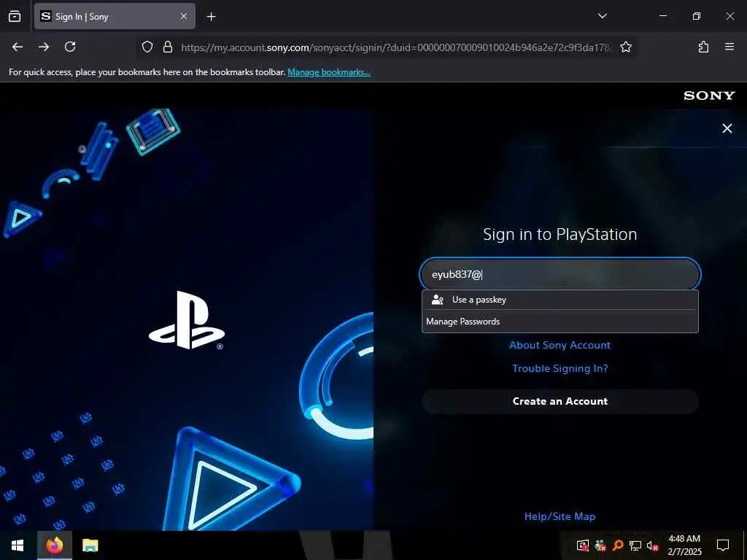Focus the sign-in email input field
The width and height of the screenshot is (747, 560).
pyautogui.click(x=560, y=274)
